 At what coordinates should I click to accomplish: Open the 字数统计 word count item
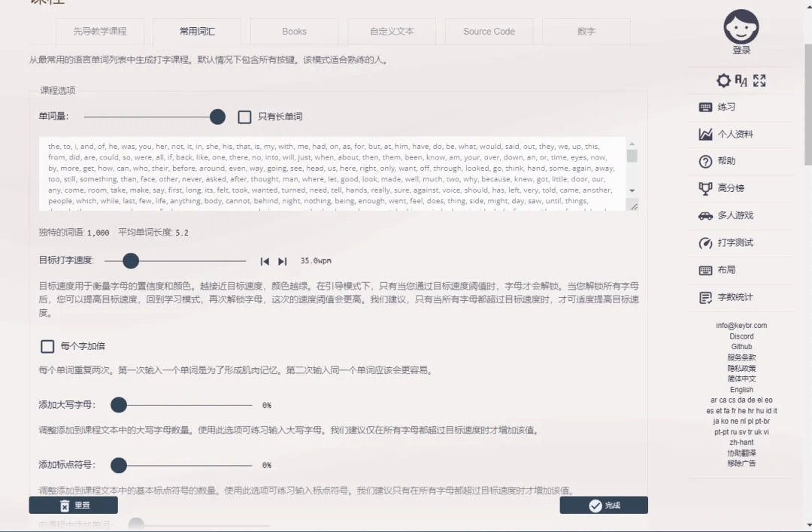[x=735, y=297]
